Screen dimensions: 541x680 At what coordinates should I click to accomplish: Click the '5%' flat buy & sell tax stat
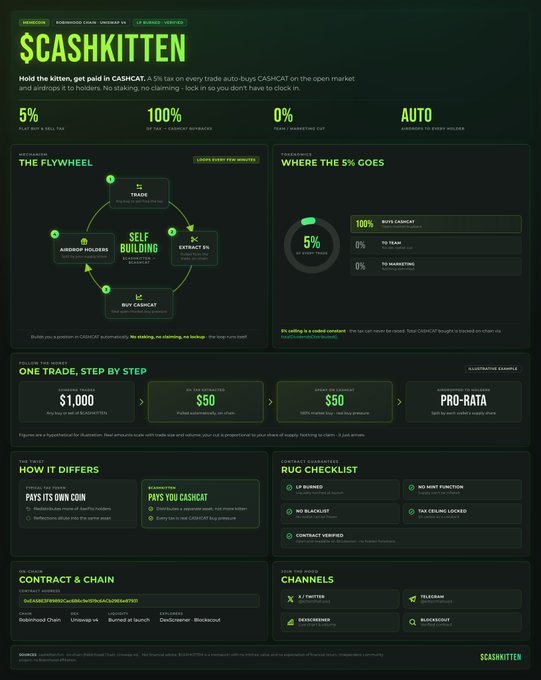pyautogui.click(x=29, y=115)
